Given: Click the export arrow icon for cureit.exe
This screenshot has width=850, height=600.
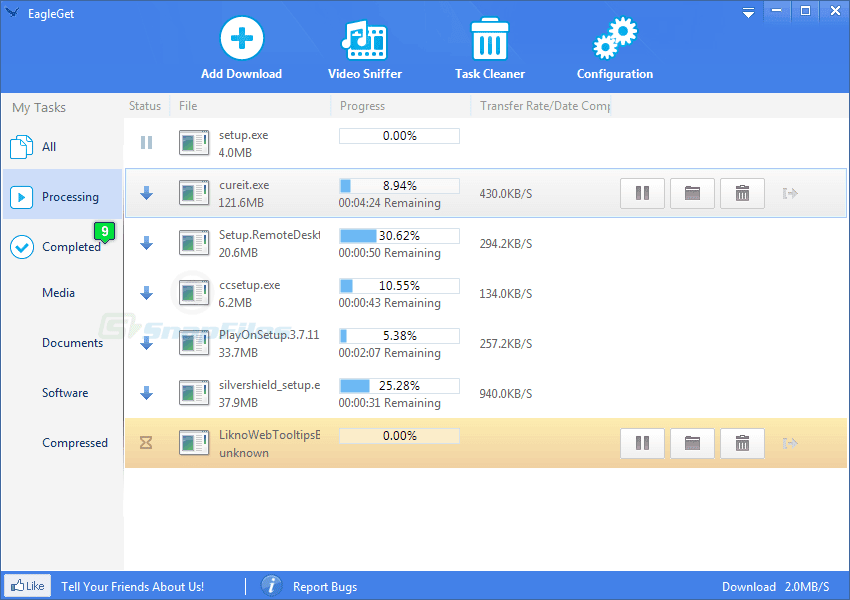Looking at the screenshot, I should coord(790,193).
